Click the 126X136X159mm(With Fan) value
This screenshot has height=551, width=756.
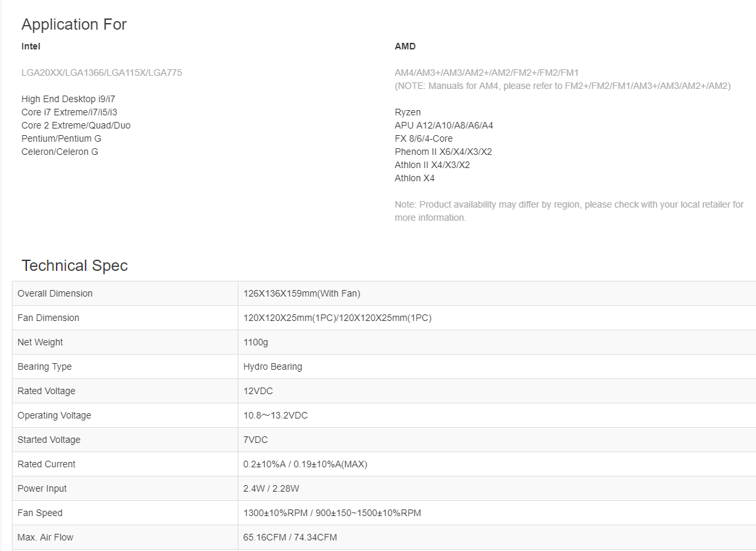[302, 293]
